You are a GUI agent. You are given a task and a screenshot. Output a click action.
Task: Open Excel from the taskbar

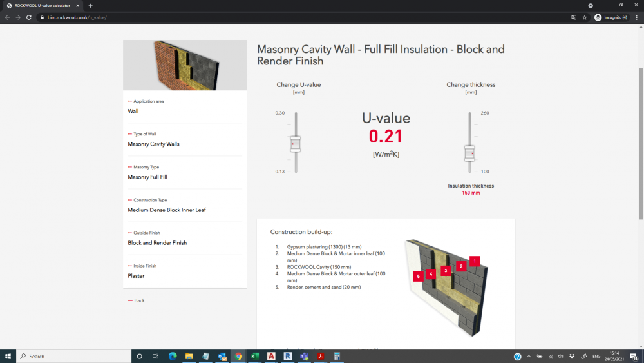point(254,356)
